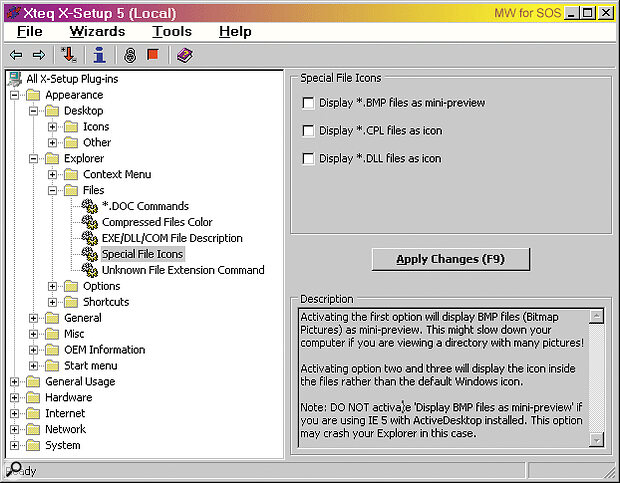620x483 pixels.
Task: Collapse the Explorer tree node
Action: [x=34, y=159]
